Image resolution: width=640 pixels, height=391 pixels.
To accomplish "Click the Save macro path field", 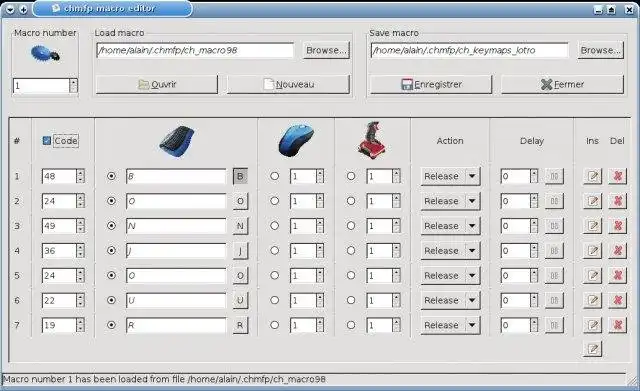I will click(469, 51).
